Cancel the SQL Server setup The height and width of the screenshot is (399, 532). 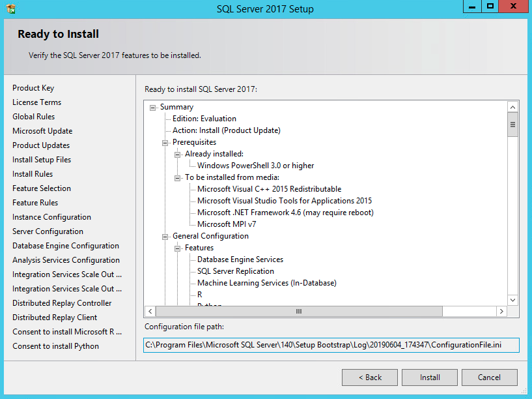point(489,377)
